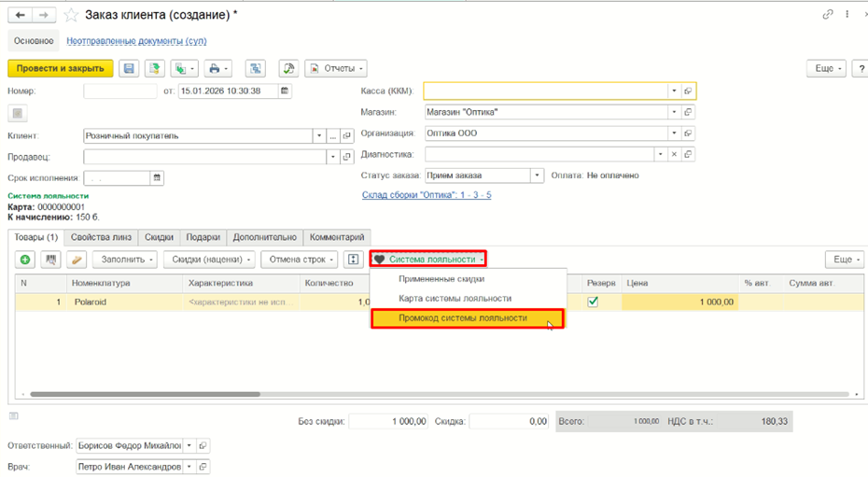Choose Карта системы лояльности from the menu

[x=455, y=299]
